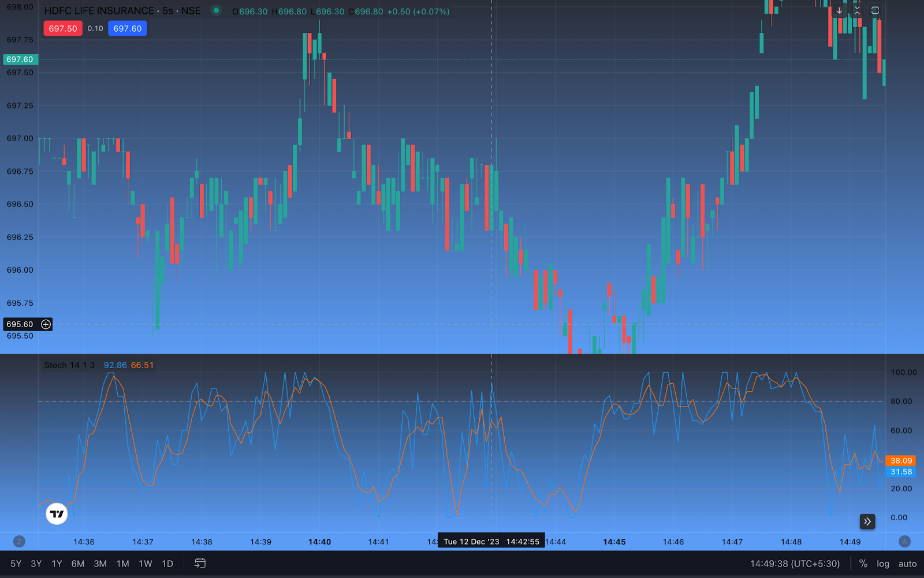This screenshot has width=924, height=578.
Task: Click the 20.00 stochastic axis level
Action: pyautogui.click(x=901, y=488)
